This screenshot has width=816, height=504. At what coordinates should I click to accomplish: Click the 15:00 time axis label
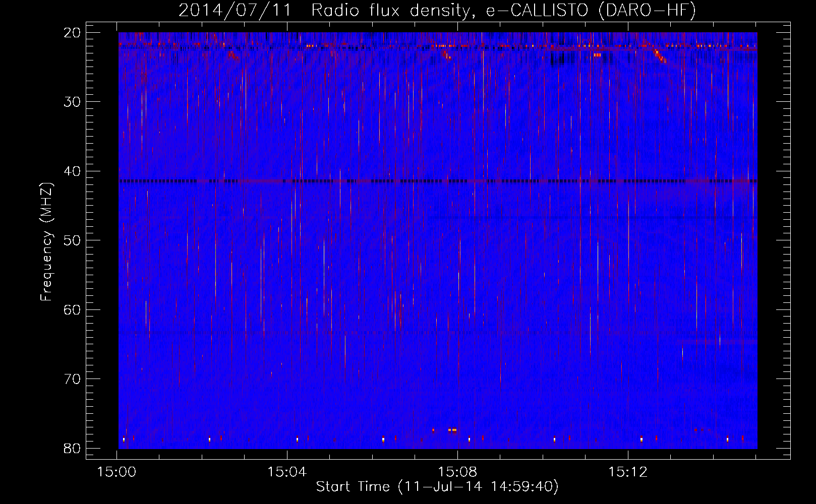click(x=116, y=472)
